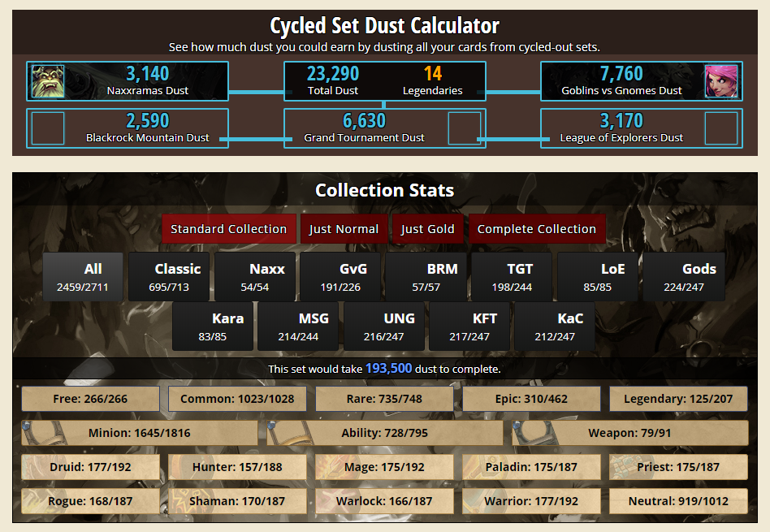Viewport: 770px width, 532px height.
Task: Select the Just Gold filter
Action: pyautogui.click(x=428, y=229)
